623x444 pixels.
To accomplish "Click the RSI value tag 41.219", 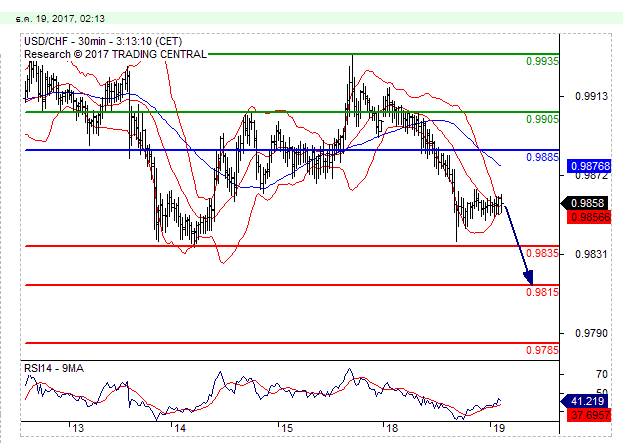I will [x=586, y=401].
